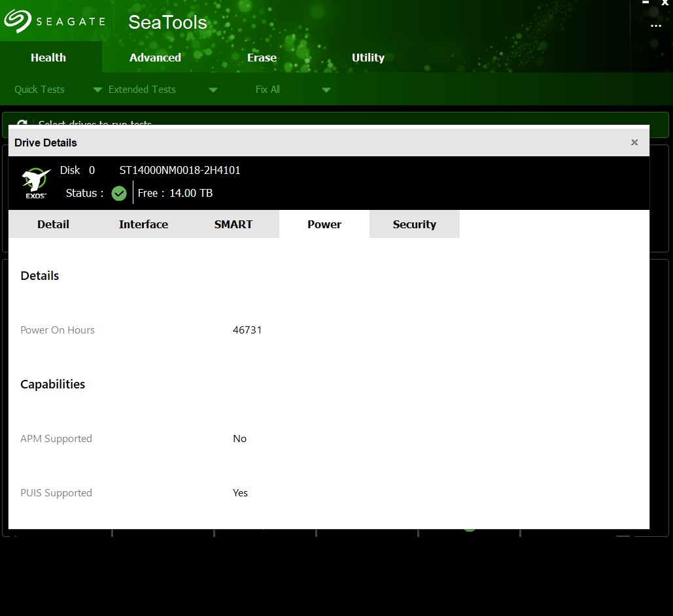Open the three-dots more options menu
Viewport: 673px width, 616px height.
point(656,26)
